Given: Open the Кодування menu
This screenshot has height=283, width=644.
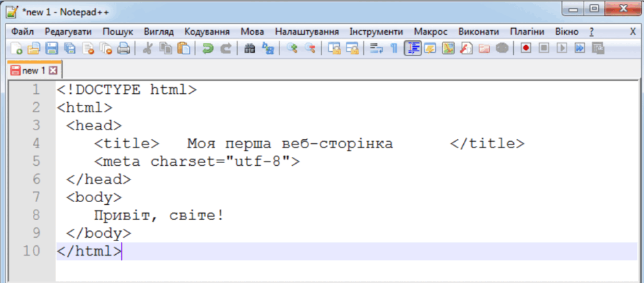Looking at the screenshot, I should [x=207, y=32].
